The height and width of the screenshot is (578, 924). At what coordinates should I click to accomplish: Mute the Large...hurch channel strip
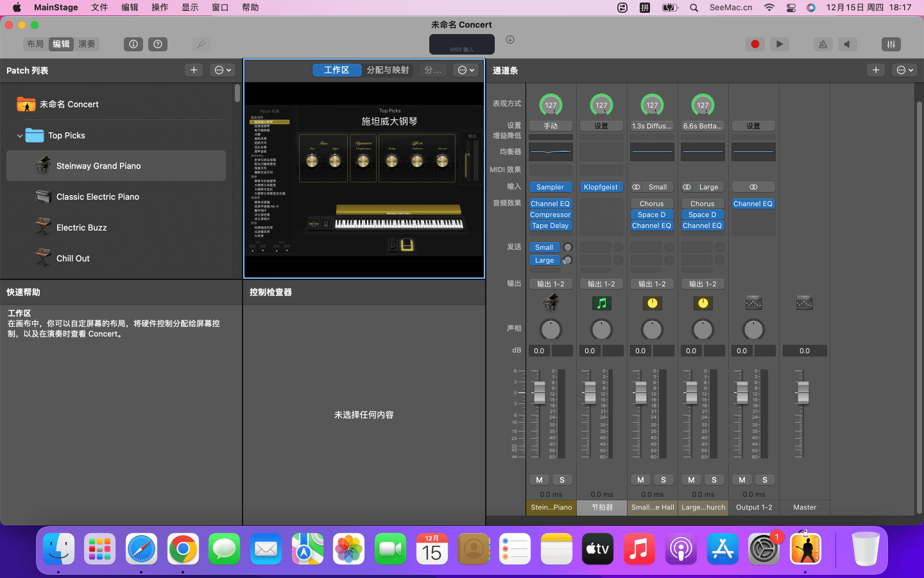[x=691, y=480]
